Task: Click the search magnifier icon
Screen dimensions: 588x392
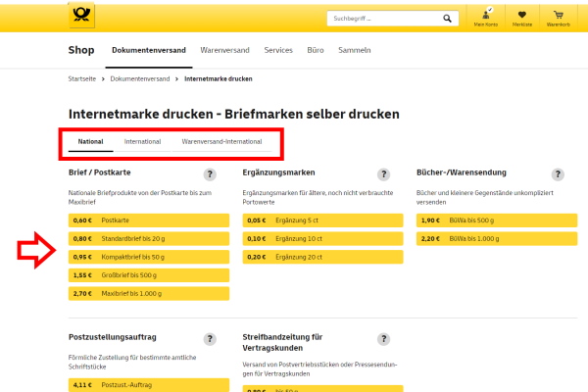Action: 447,19
